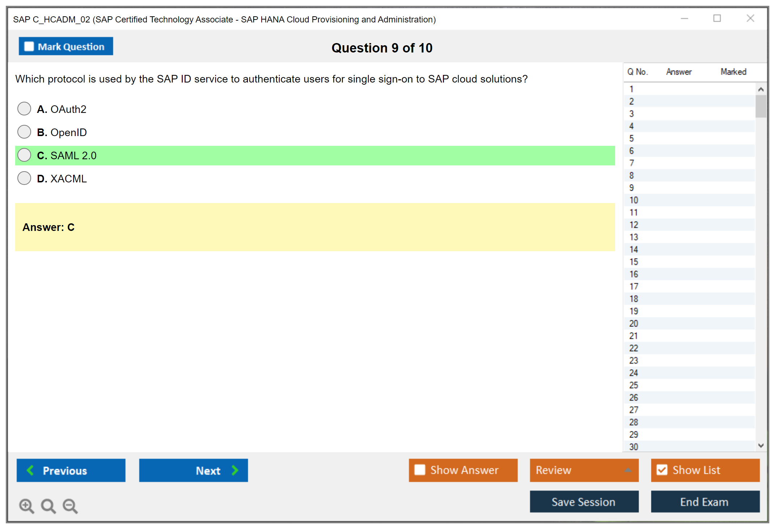Click the question list scrollbar thumb
The width and height of the screenshot is (778, 532).
pos(761,106)
